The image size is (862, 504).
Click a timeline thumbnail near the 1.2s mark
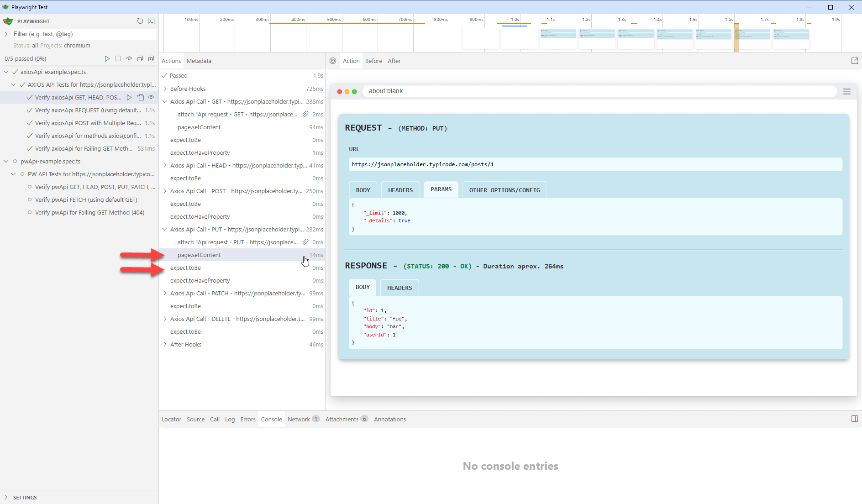point(597,38)
